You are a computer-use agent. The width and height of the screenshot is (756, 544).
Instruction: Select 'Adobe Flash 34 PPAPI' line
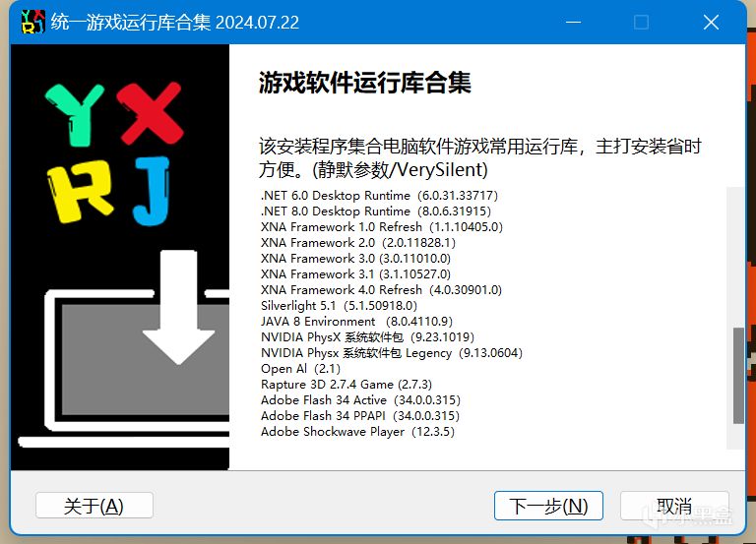pyautogui.click(x=359, y=416)
